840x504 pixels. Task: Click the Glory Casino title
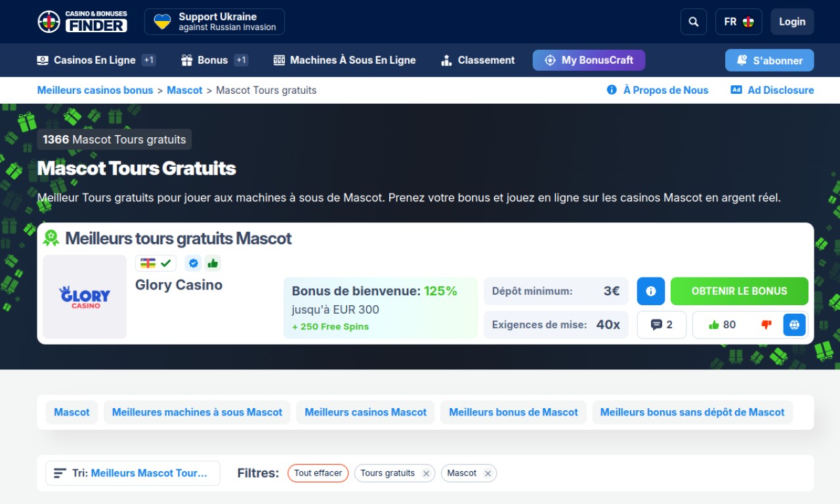pos(178,285)
